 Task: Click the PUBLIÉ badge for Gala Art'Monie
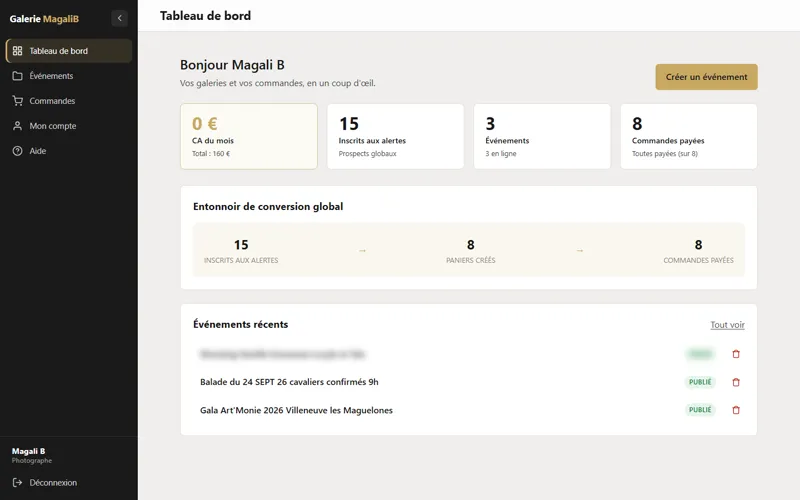click(700, 410)
